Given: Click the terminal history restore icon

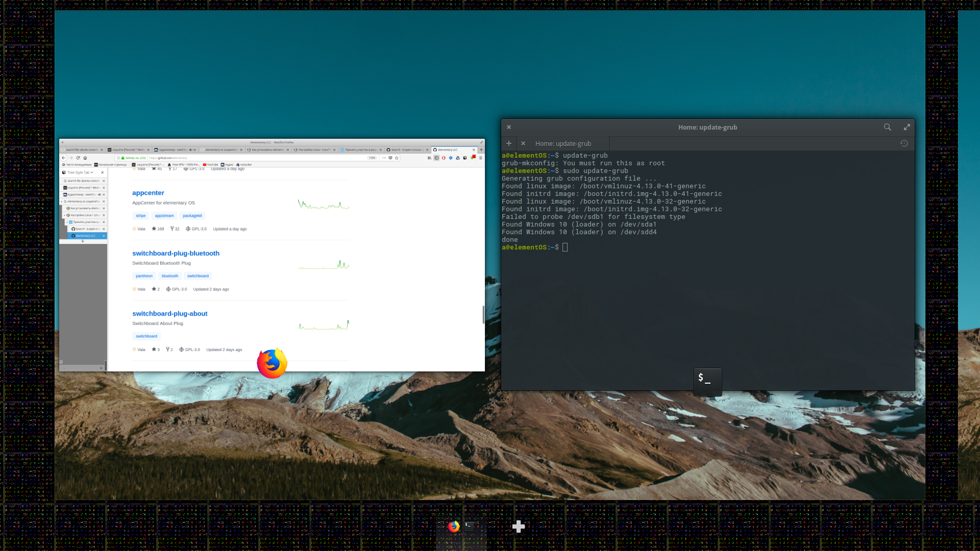Looking at the screenshot, I should [904, 143].
